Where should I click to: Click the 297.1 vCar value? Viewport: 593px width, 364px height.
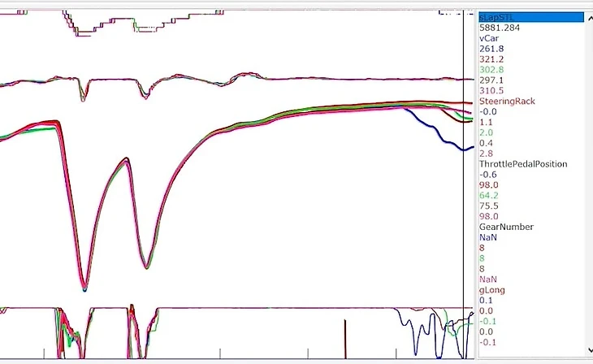pos(491,80)
